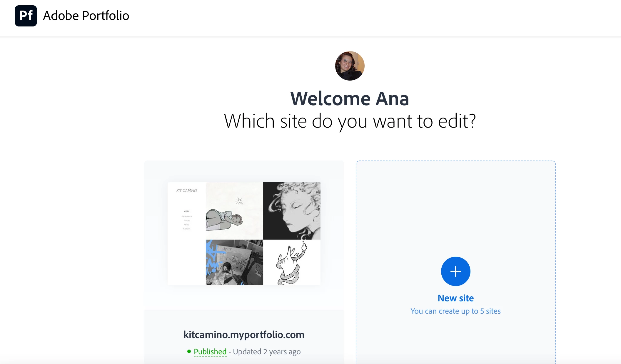Click the Adobe Portfolio title text
The image size is (621, 364).
click(86, 16)
